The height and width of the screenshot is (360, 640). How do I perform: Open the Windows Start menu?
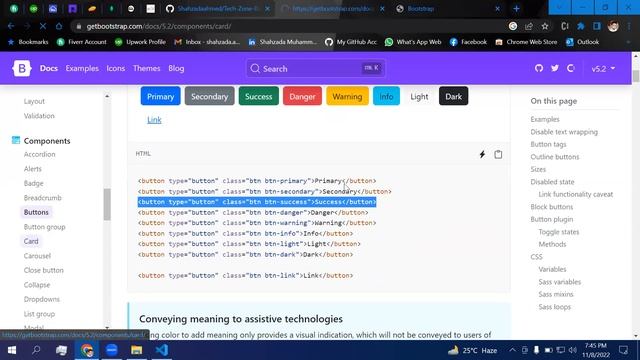point(12,350)
